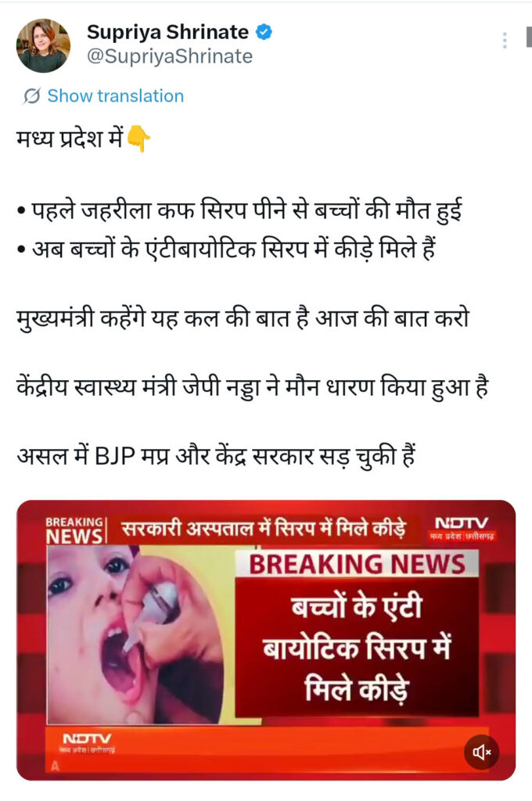Open the baby drinking syrup video image
Viewport: 532px width, 801px height.
pyautogui.click(x=135, y=634)
